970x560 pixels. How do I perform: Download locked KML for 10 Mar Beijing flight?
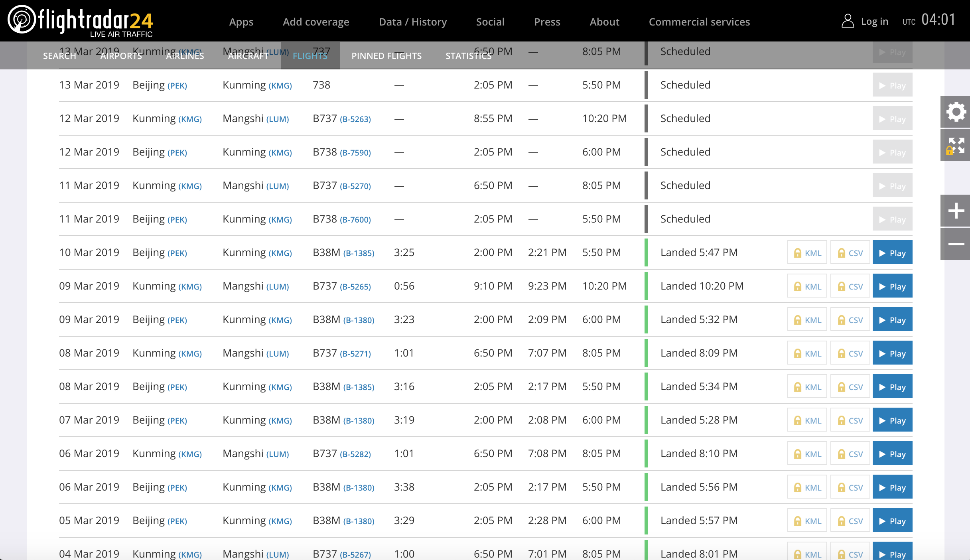807,253
